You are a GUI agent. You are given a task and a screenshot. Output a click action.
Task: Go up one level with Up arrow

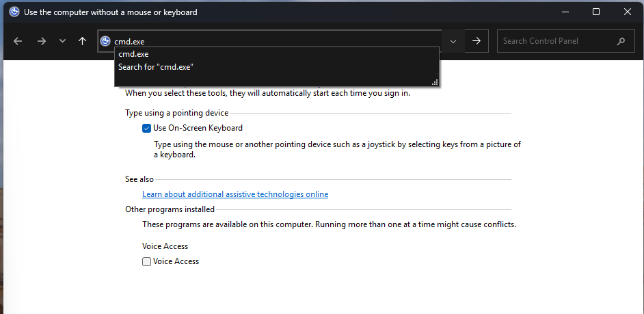pyautogui.click(x=83, y=41)
